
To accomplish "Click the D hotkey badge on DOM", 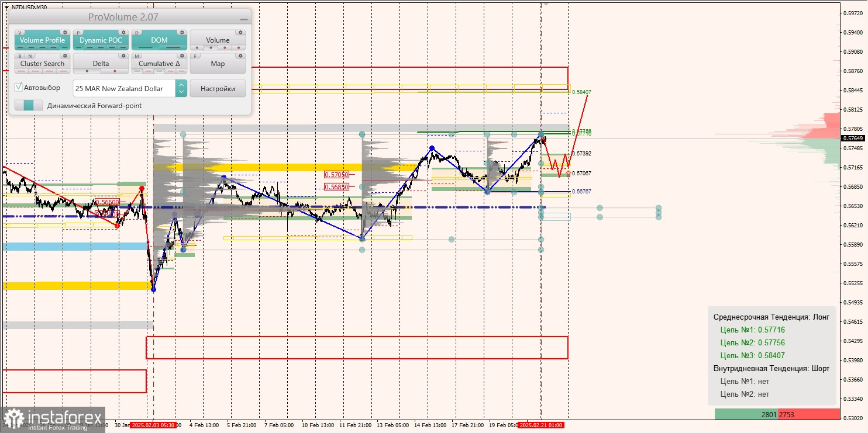I will coord(137,33).
